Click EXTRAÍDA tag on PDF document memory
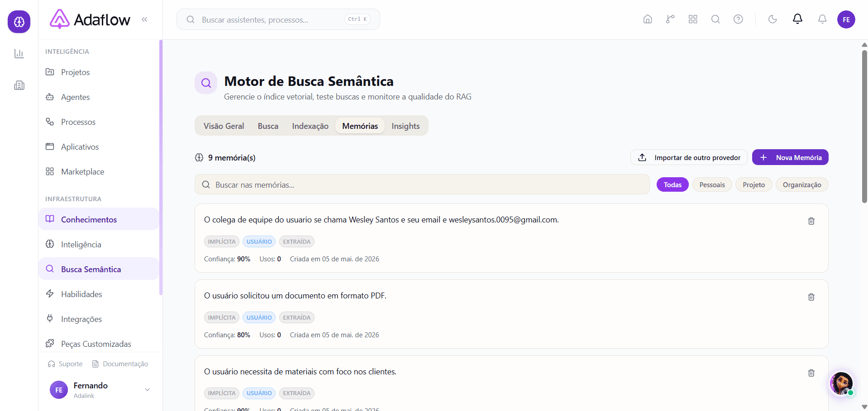The height and width of the screenshot is (411, 868). click(x=296, y=317)
